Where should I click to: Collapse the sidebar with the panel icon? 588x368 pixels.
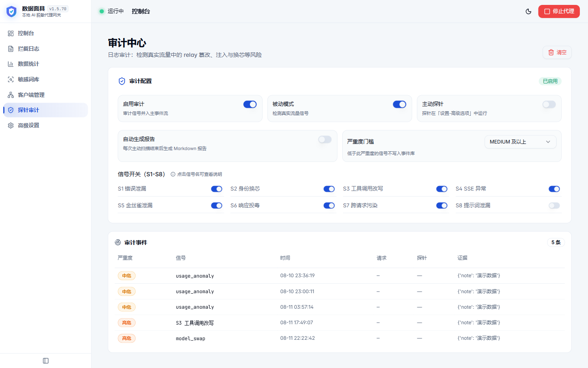pos(46,361)
